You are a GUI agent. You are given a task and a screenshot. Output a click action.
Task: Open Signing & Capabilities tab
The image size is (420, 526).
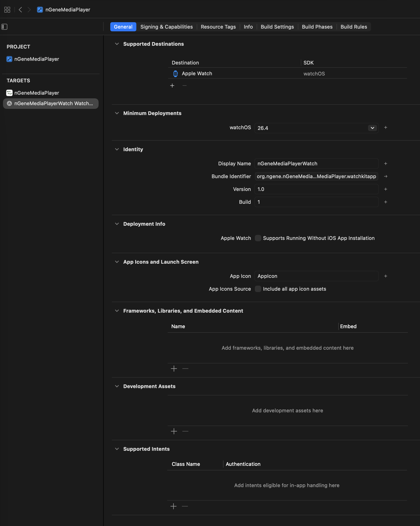(167, 27)
